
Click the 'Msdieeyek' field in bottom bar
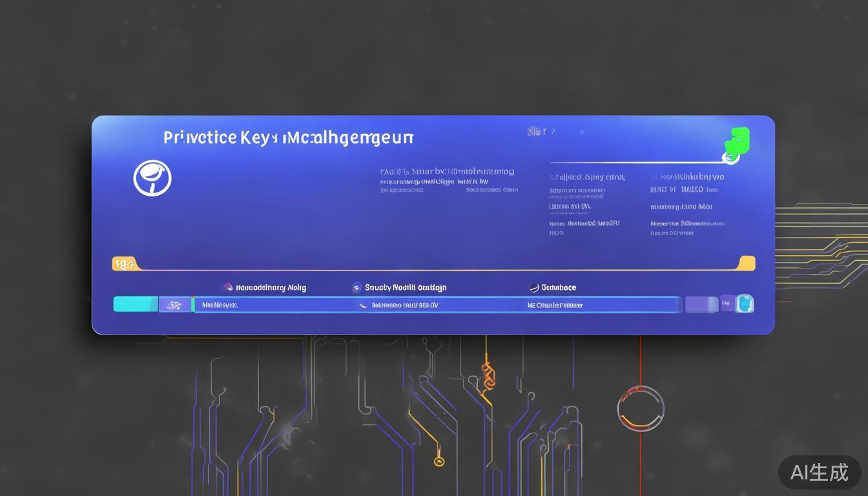(x=220, y=305)
